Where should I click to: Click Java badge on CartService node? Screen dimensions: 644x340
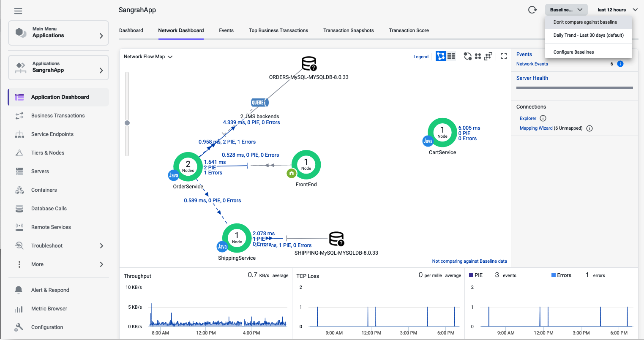[428, 141]
